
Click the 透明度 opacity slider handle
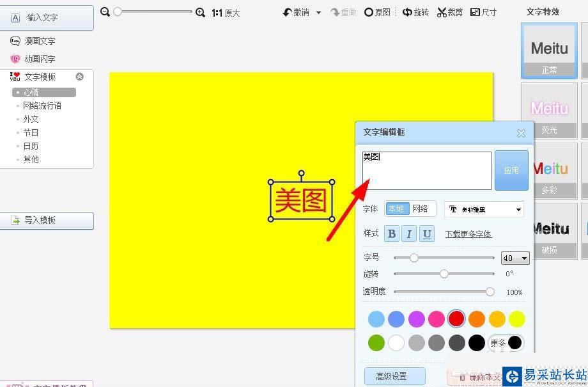[x=490, y=292]
